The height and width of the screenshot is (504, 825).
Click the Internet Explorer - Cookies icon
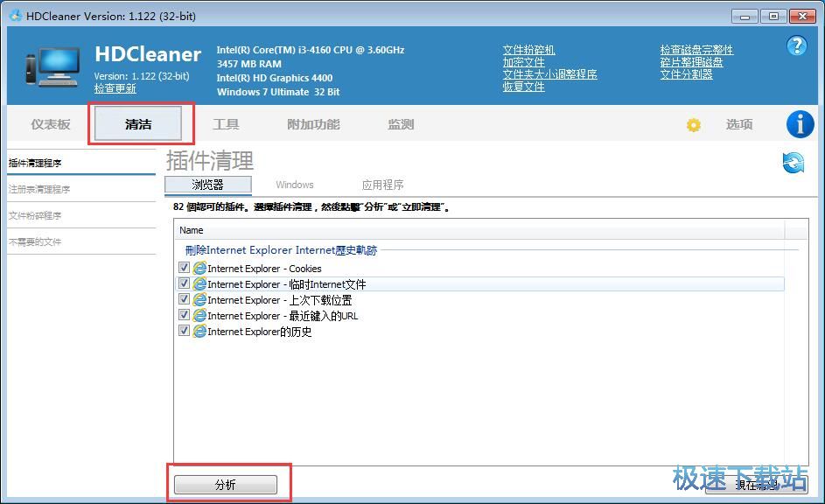point(199,269)
